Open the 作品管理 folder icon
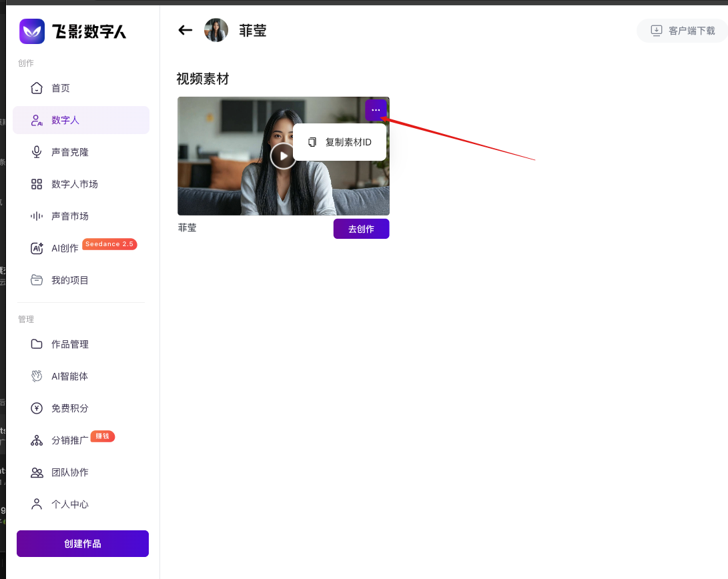Viewport: 728px width, 579px height. (37, 344)
